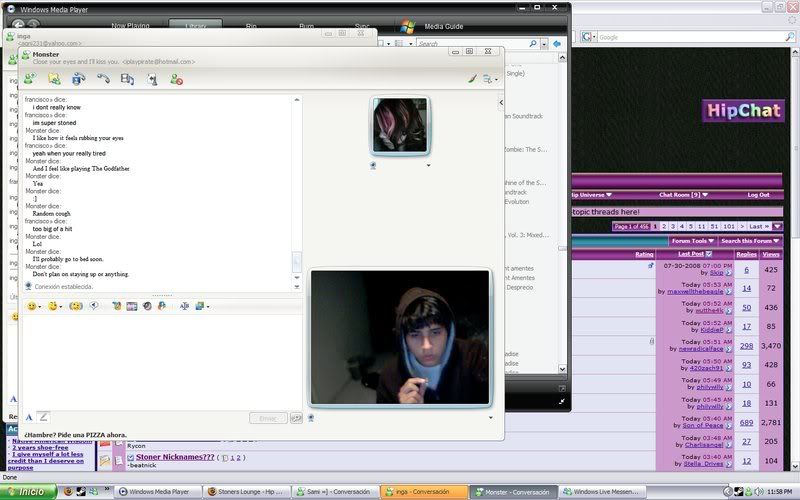Send a nudge to Monster
Viewport: 800px width, 500px height.
76,306
